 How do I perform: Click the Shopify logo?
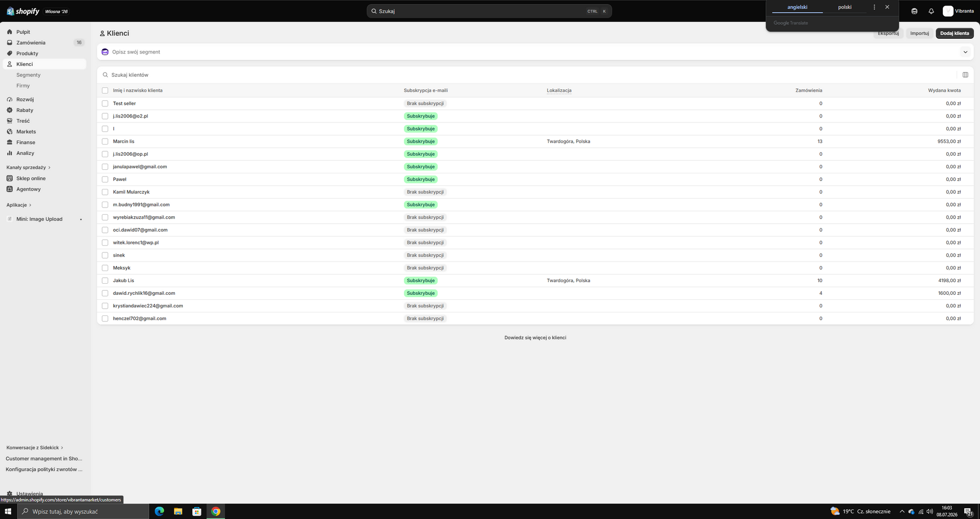click(x=23, y=11)
